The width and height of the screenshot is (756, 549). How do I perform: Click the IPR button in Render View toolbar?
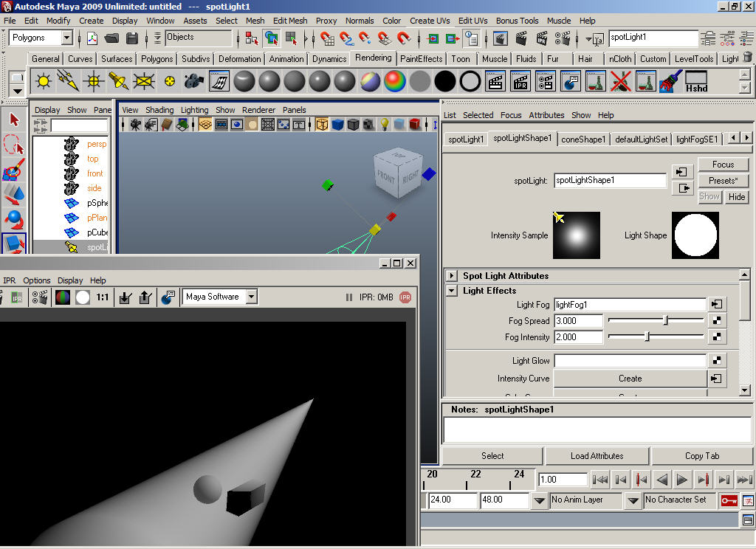point(17,297)
